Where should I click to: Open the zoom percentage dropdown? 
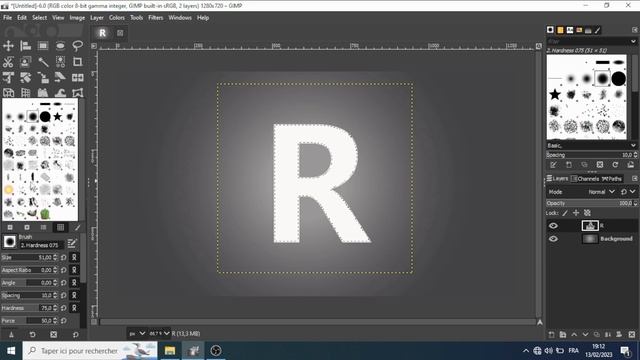pos(159,333)
